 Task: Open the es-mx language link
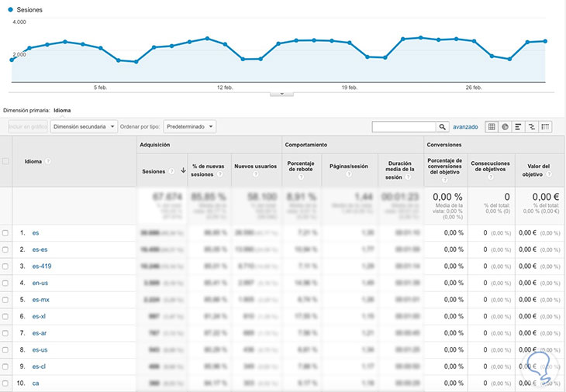[x=41, y=300]
